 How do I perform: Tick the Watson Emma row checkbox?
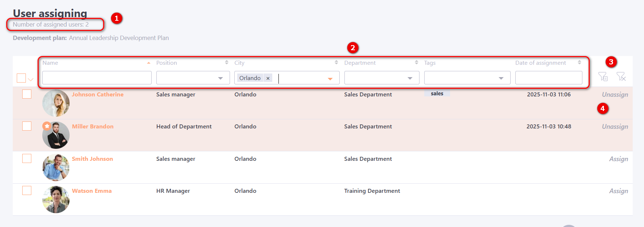pyautogui.click(x=27, y=191)
